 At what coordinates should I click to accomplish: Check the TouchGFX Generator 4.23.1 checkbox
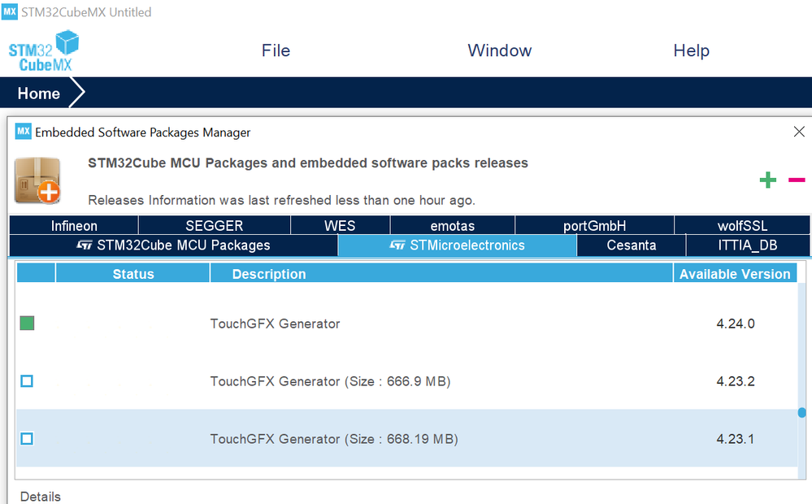coord(26,438)
